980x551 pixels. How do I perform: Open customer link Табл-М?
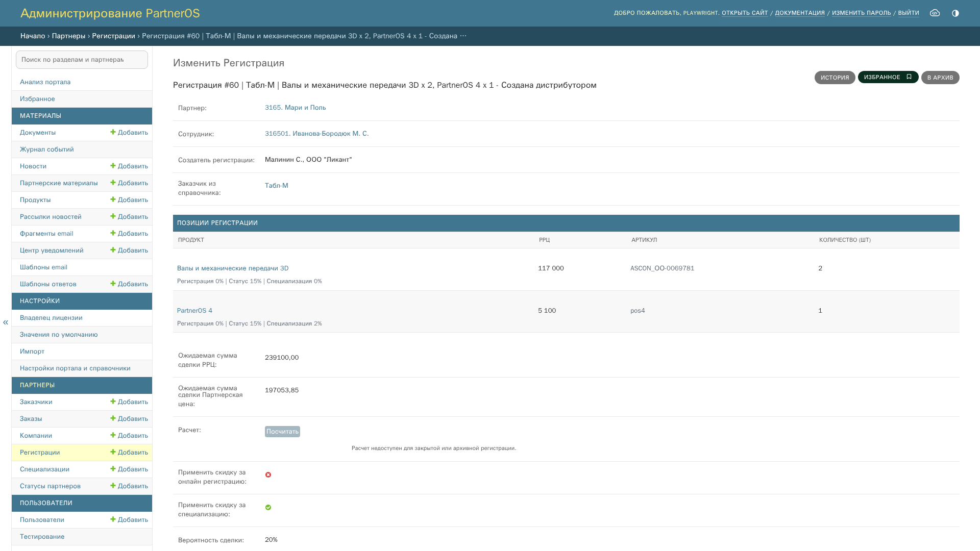pyautogui.click(x=276, y=186)
